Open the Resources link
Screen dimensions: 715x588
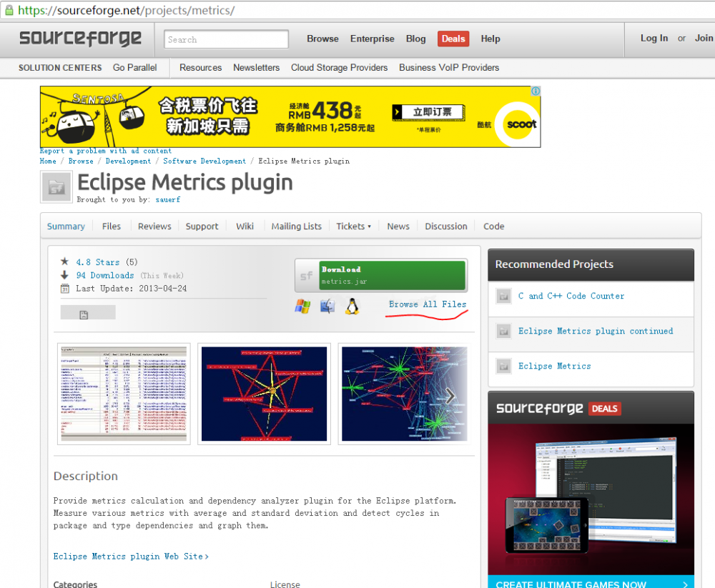[x=201, y=67]
